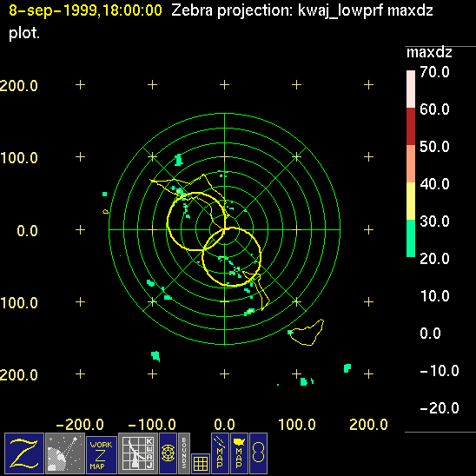This screenshot has height=476, width=476.
Task: Click the radar center at range ring origin
Action: pos(225,230)
